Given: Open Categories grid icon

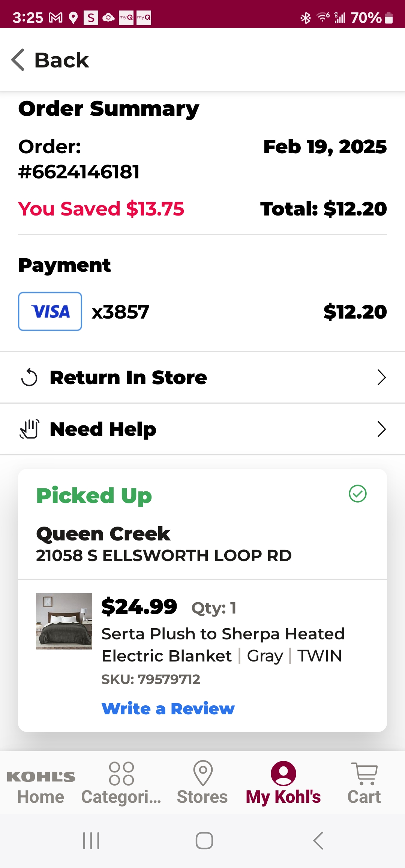Looking at the screenshot, I should point(121,774).
